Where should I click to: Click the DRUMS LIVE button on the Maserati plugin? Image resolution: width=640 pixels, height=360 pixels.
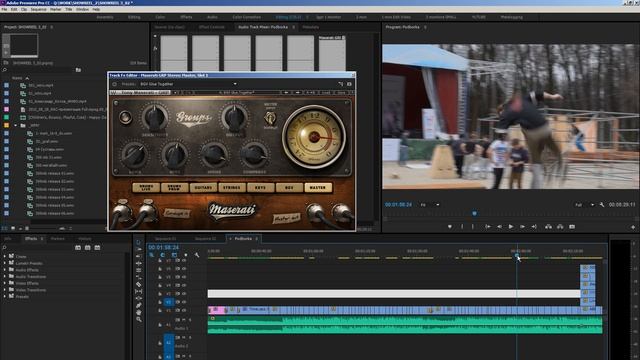[x=146, y=188]
